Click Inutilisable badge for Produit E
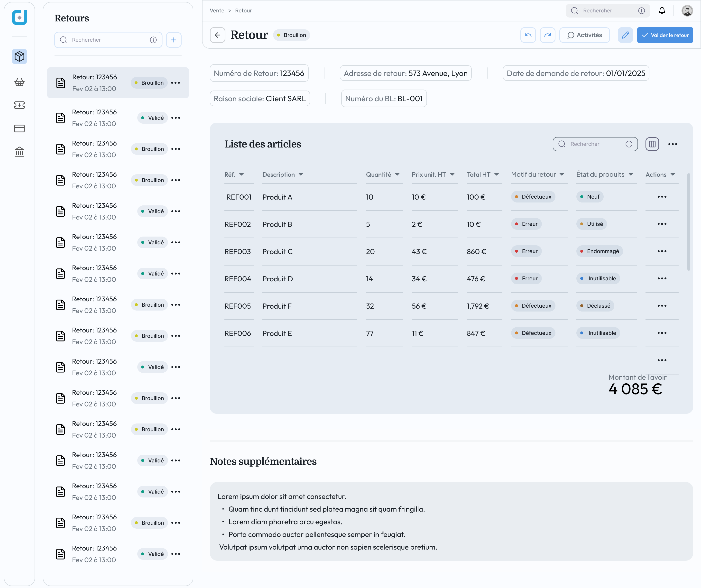 pos(598,333)
